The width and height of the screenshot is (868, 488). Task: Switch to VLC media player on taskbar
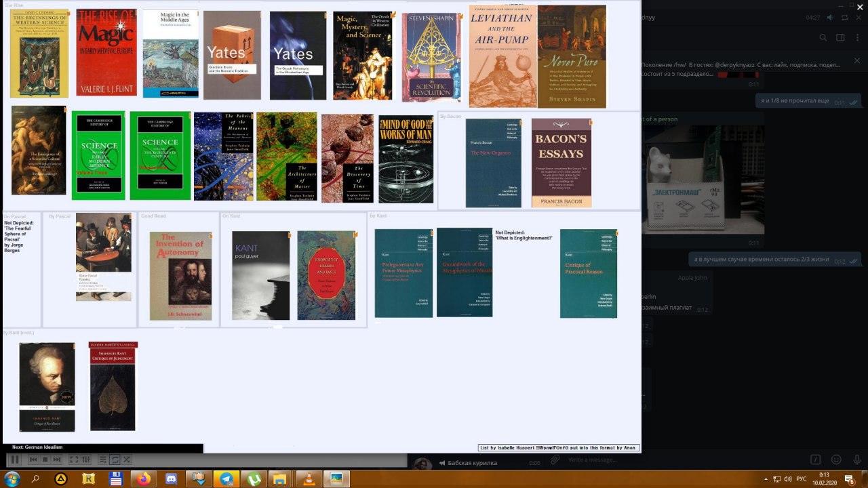(x=309, y=479)
